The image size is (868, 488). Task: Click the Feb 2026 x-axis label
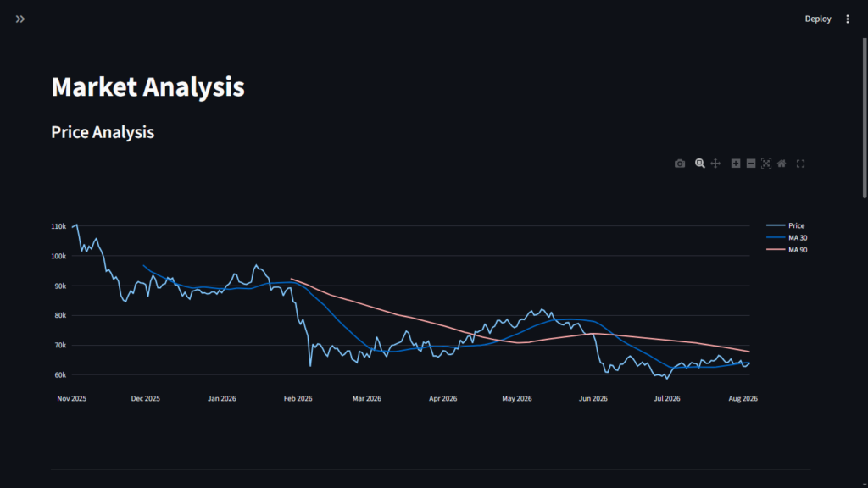click(x=298, y=398)
